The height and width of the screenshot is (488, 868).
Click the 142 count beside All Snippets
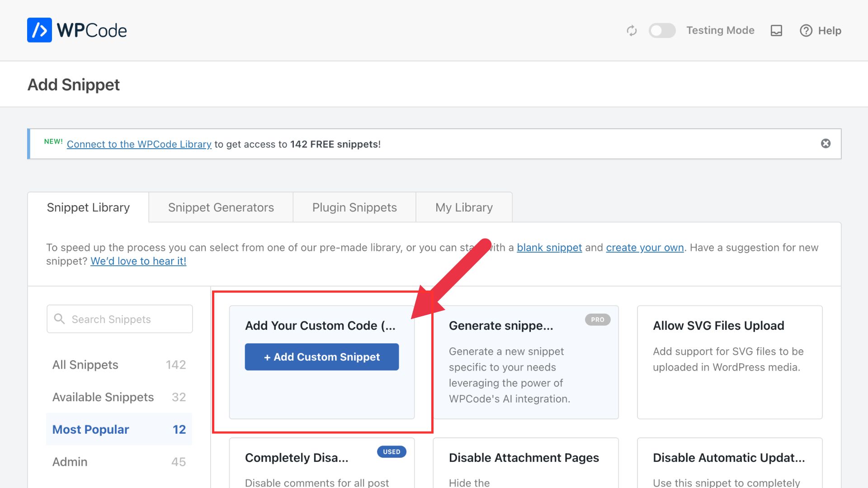click(176, 365)
